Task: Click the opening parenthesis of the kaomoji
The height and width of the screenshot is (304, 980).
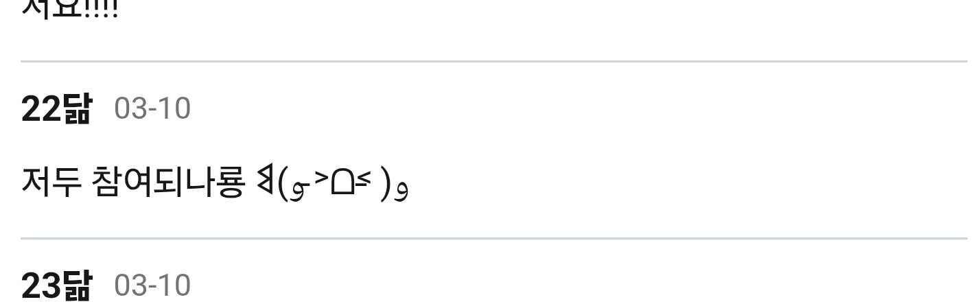Action: point(283,184)
